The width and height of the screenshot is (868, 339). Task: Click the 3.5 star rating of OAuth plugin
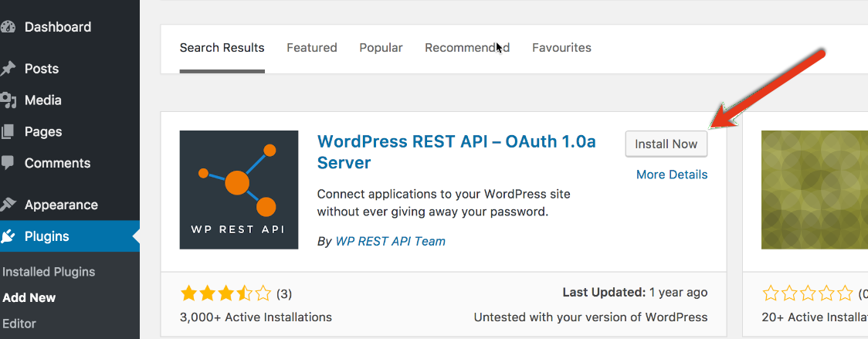click(225, 293)
